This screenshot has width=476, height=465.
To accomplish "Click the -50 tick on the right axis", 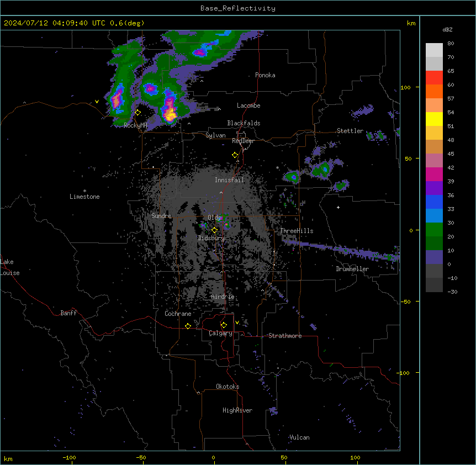I will click(x=405, y=302).
